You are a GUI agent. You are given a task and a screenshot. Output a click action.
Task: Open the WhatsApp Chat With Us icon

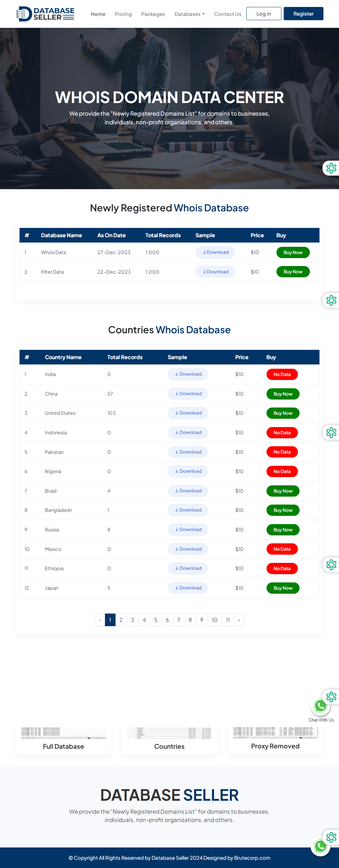320,706
